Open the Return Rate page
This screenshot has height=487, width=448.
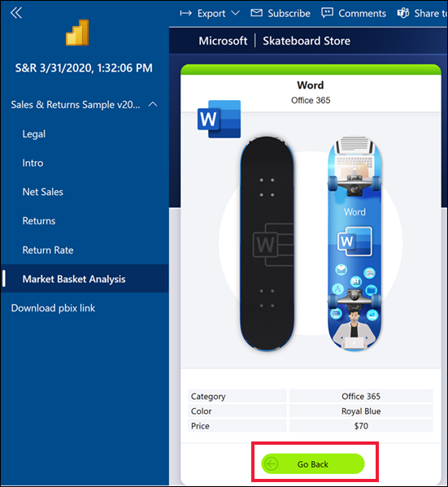[x=48, y=250]
